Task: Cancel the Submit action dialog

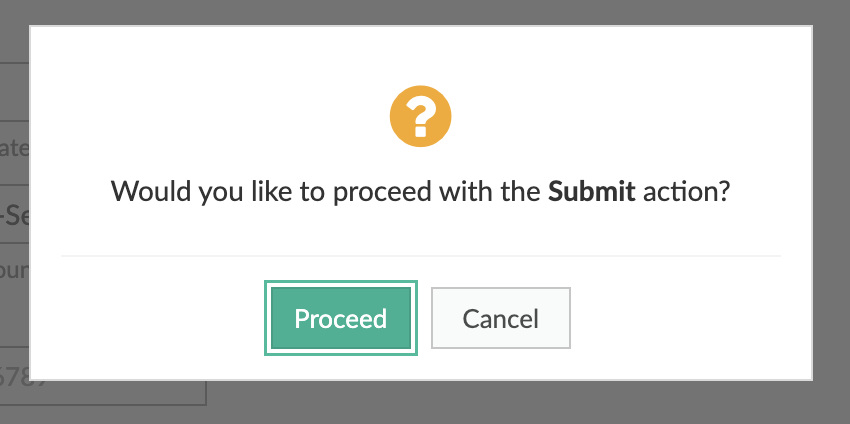Action: [500, 318]
